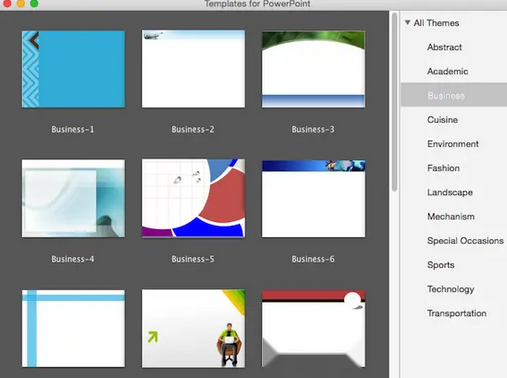The width and height of the screenshot is (507, 378).
Task: Open the Cuisine theme category
Action: pos(442,120)
